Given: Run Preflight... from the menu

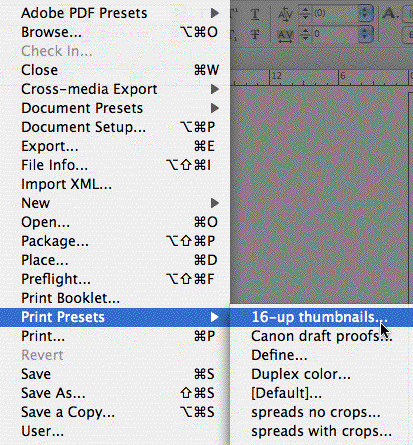Looking at the screenshot, I should tap(115, 279).
